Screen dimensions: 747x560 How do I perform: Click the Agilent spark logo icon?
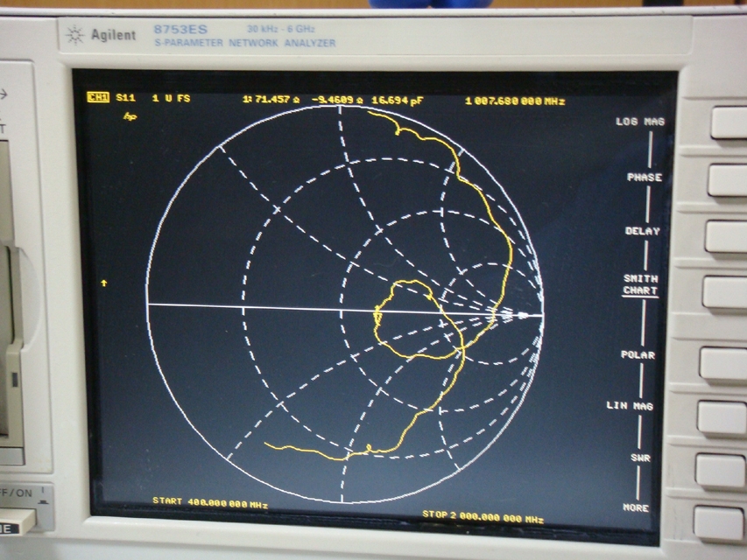74,35
